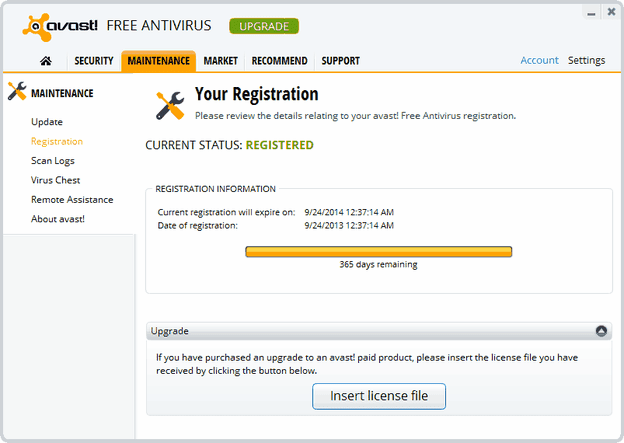Open the Account link

pyautogui.click(x=539, y=60)
